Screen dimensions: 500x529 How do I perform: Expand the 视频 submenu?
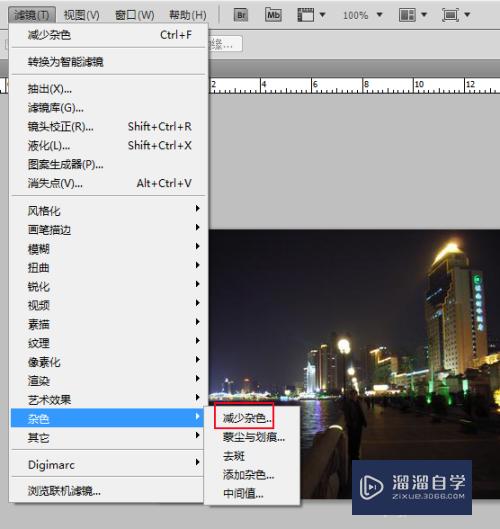pos(108,305)
